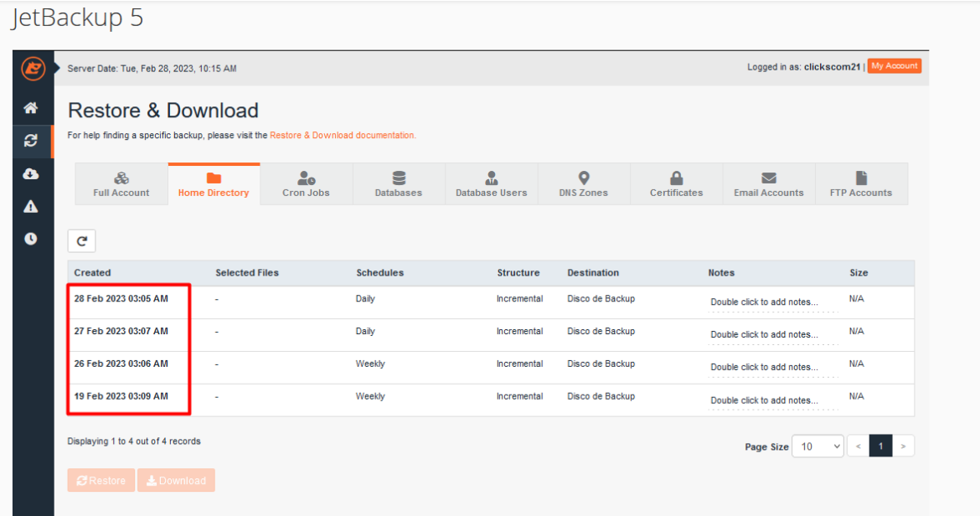
Task: Click the padlock icon on the Certificates tab
Action: coord(676,177)
